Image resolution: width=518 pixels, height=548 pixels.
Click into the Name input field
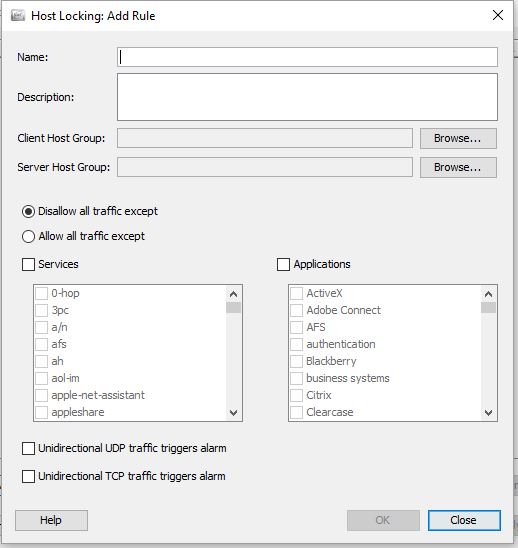click(x=307, y=57)
